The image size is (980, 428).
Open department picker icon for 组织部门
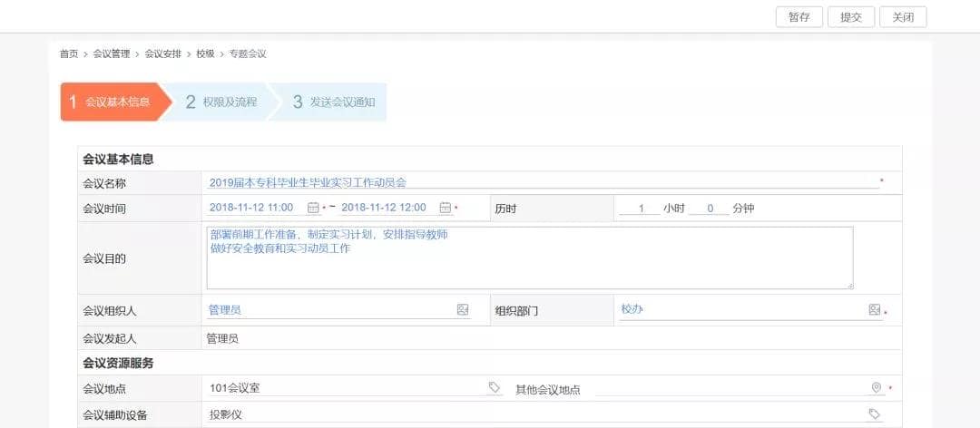click(x=875, y=309)
